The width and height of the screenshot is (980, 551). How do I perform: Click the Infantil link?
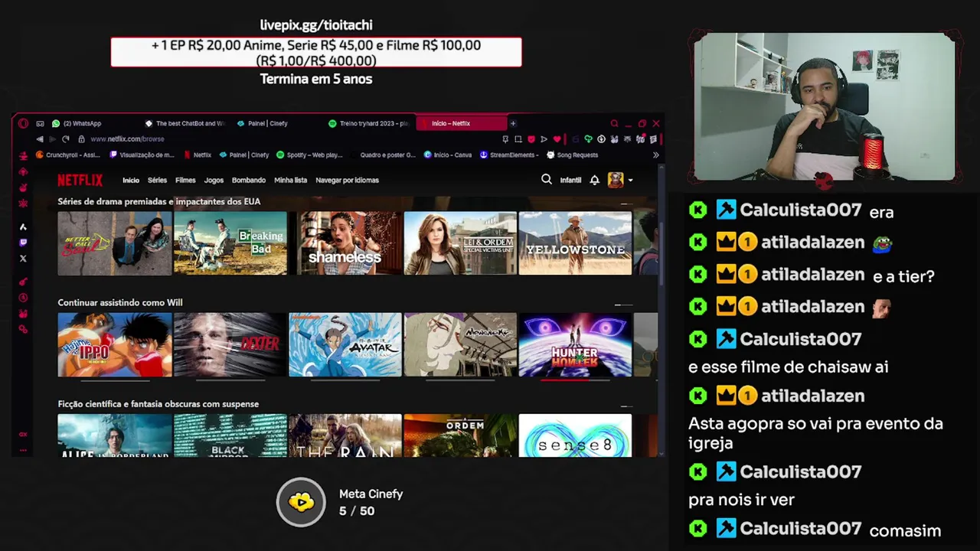(570, 180)
